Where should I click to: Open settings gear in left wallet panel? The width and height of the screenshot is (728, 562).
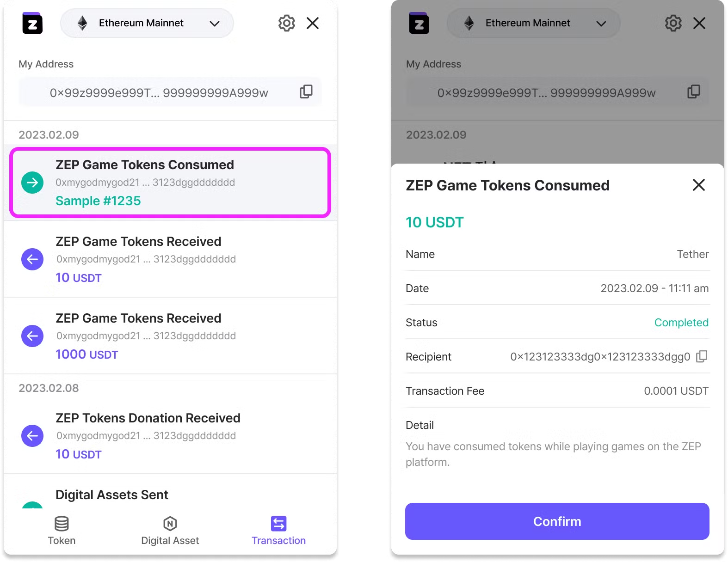pos(286,23)
